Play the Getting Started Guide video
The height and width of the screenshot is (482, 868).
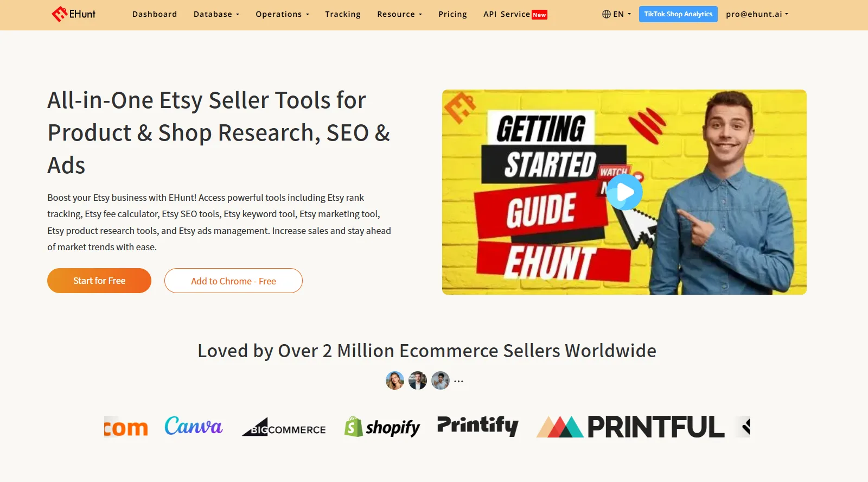coord(624,192)
